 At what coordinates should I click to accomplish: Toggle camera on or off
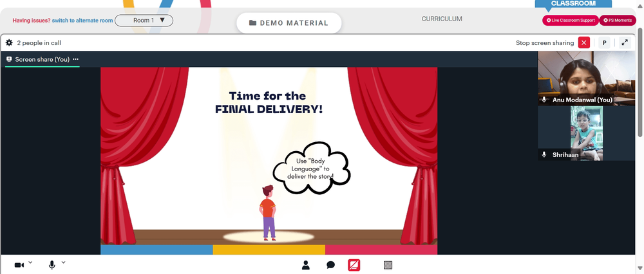click(x=19, y=265)
